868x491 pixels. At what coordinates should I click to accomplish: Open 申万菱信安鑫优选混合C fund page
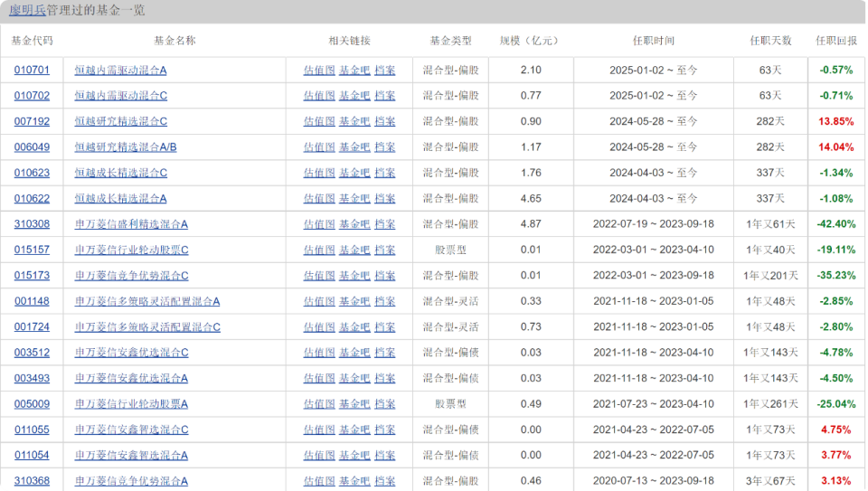coord(131,353)
